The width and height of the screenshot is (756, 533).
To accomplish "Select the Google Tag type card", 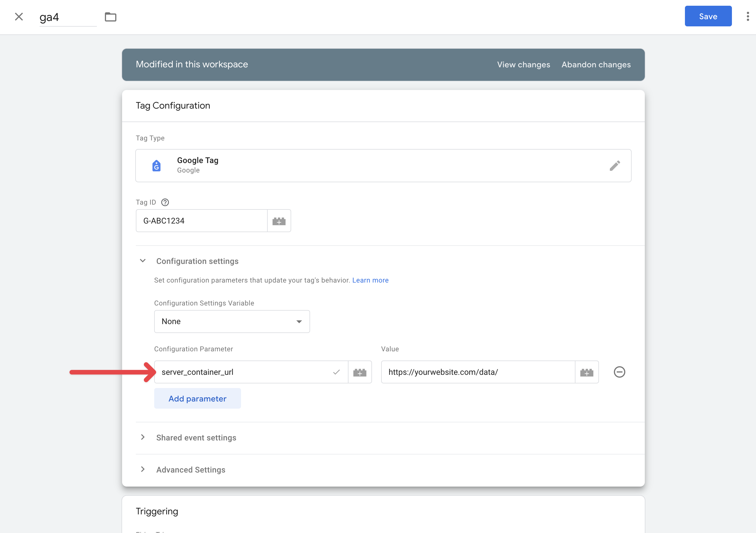I will pyautogui.click(x=362, y=166).
